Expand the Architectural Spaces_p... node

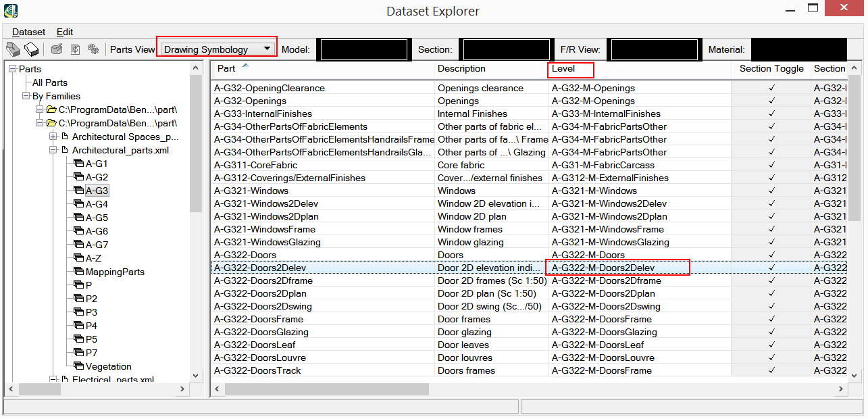(53, 137)
